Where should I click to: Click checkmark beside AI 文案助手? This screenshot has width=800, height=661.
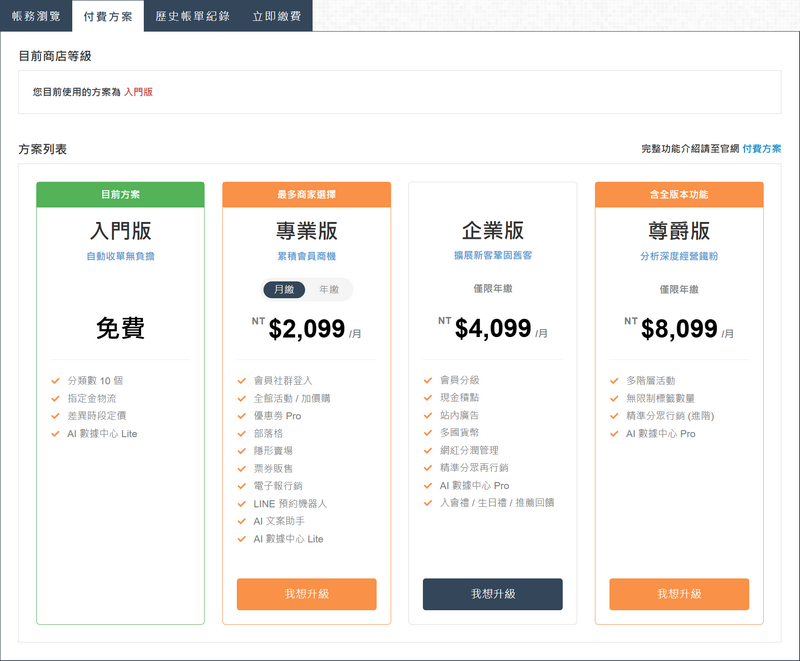tap(242, 521)
